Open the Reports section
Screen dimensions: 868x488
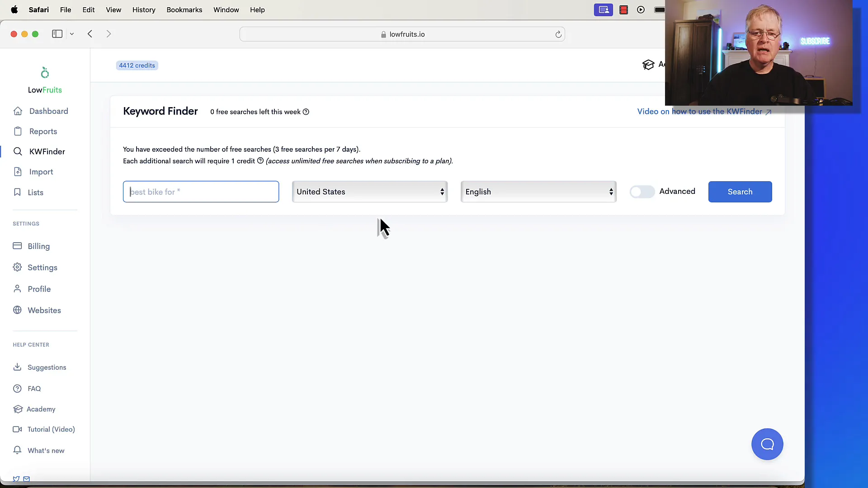click(43, 131)
